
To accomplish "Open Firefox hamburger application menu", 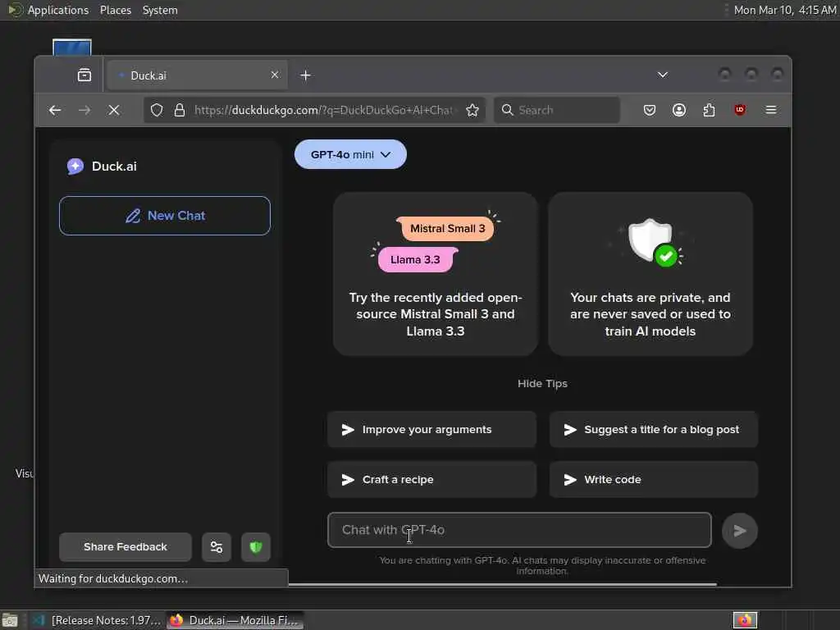I will tap(771, 111).
